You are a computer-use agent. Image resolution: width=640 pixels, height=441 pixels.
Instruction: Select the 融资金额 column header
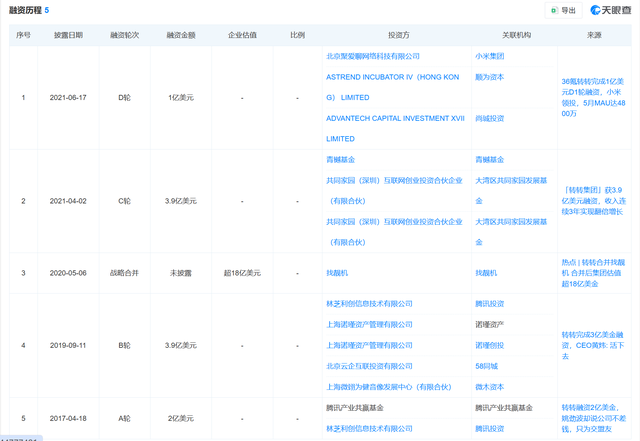click(181, 35)
